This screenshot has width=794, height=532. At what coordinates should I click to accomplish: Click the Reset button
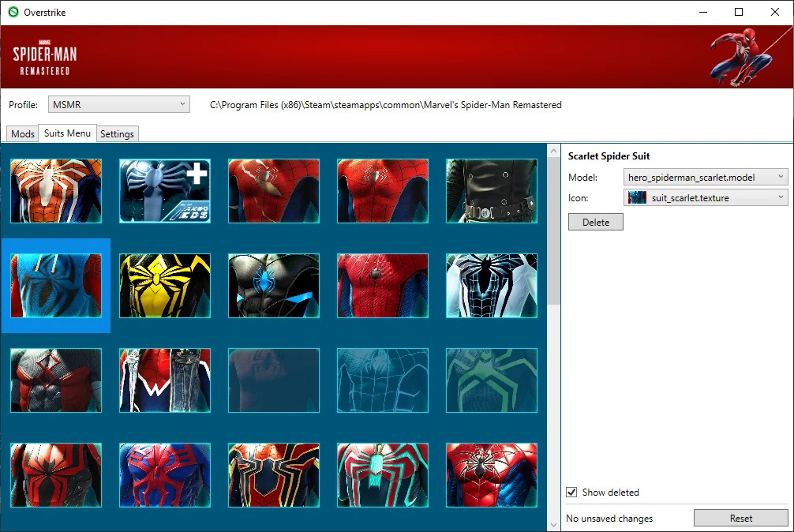741,518
